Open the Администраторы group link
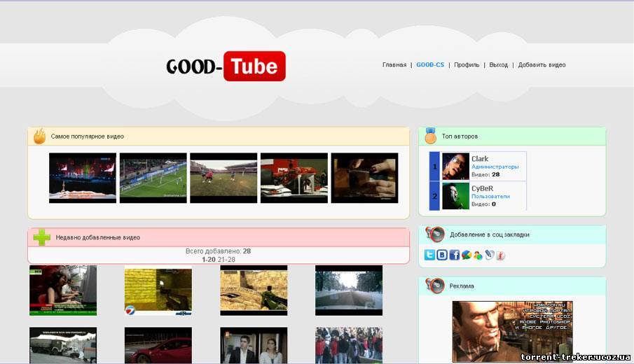Viewport: 634px width, 364px height. (x=495, y=167)
